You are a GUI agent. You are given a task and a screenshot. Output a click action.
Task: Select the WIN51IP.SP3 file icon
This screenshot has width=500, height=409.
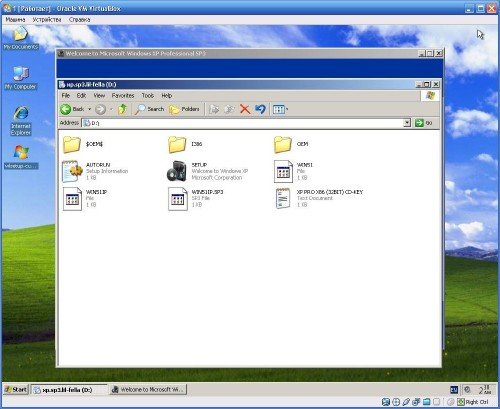(178, 199)
